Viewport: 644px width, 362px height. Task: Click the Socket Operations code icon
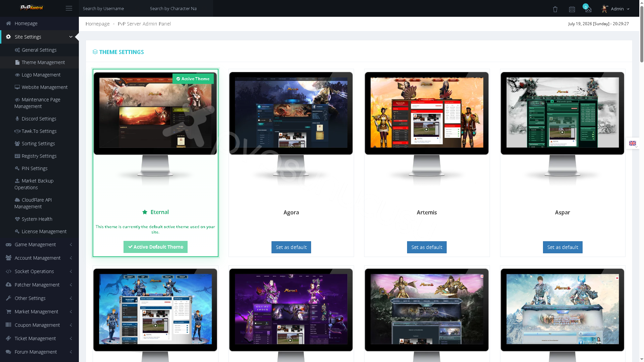[x=8, y=271]
